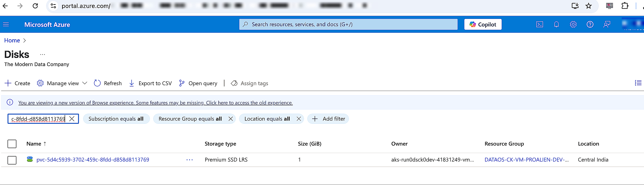Viewport: 644px width, 185px height.
Task: Sort by Location column
Action: pos(588,144)
